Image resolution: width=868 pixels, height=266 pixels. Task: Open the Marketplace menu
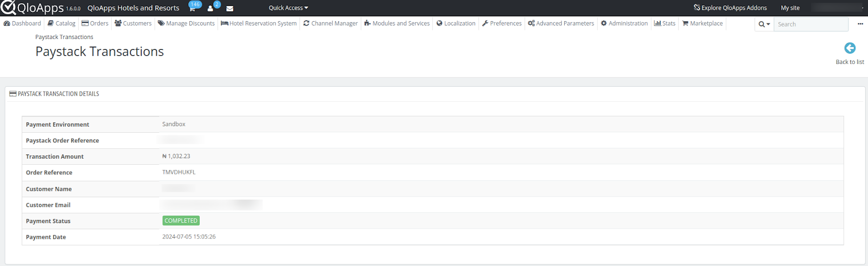point(702,23)
